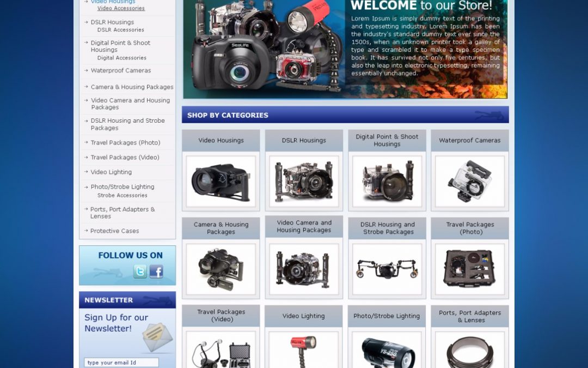The height and width of the screenshot is (368, 588).
Task: Open Camera & Housing Packages in the sidebar
Action: pyautogui.click(x=132, y=87)
